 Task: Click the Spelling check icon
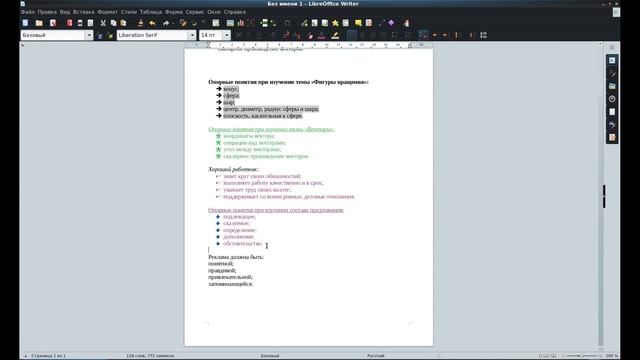195,23
